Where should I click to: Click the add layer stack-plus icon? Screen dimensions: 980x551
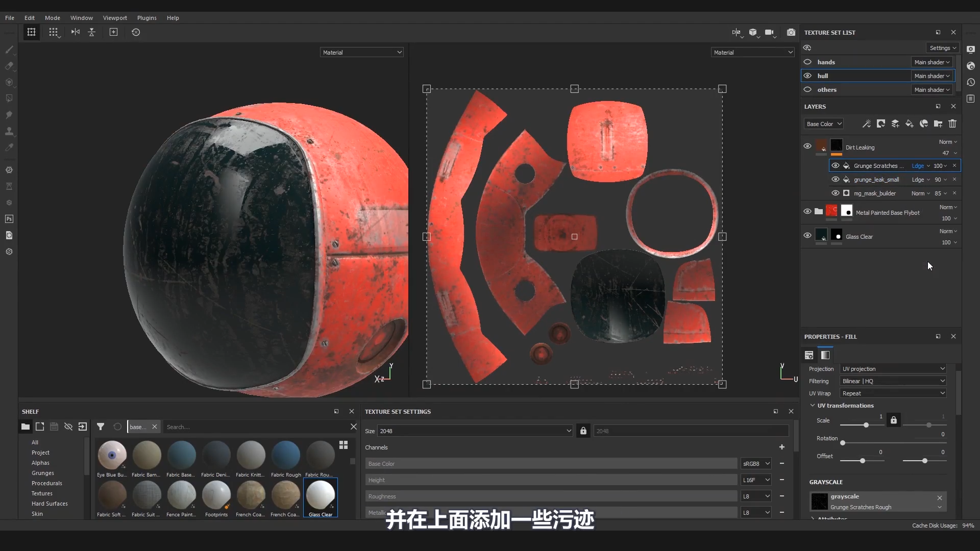(x=895, y=123)
